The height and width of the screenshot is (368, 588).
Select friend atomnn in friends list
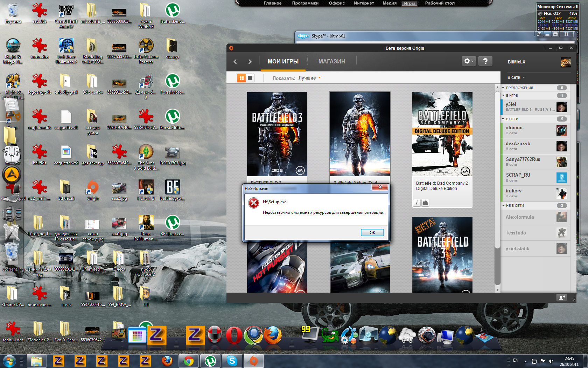click(x=535, y=130)
